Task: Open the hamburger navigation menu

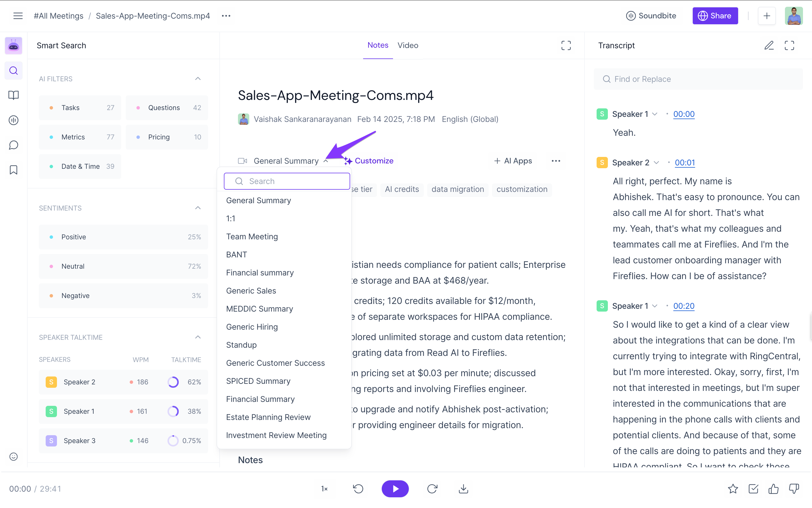Action: [18, 16]
